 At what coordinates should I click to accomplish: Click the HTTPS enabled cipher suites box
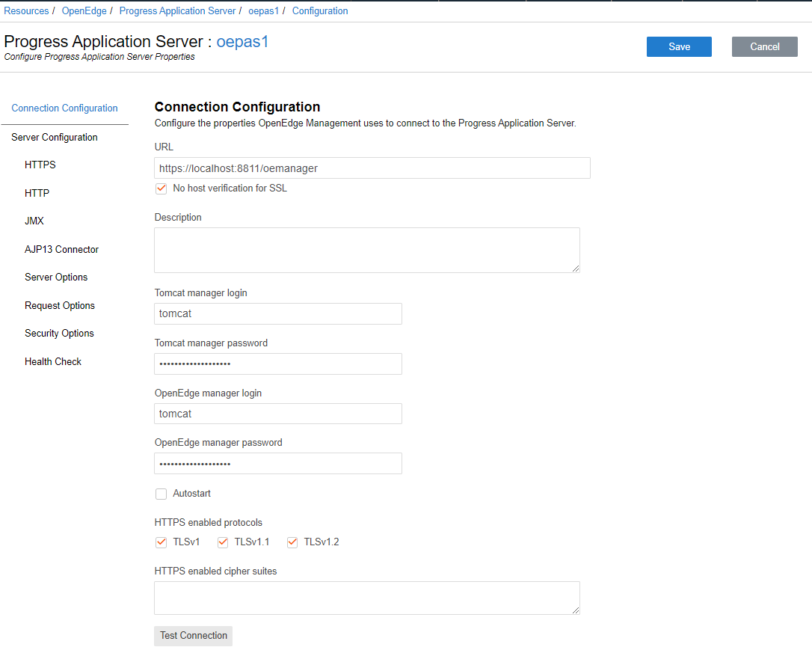click(366, 598)
